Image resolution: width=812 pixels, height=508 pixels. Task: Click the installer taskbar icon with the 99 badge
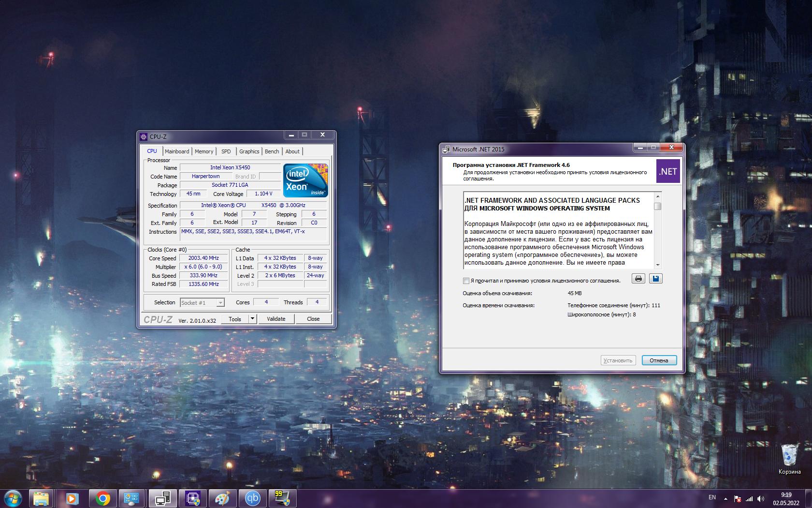[x=282, y=498]
